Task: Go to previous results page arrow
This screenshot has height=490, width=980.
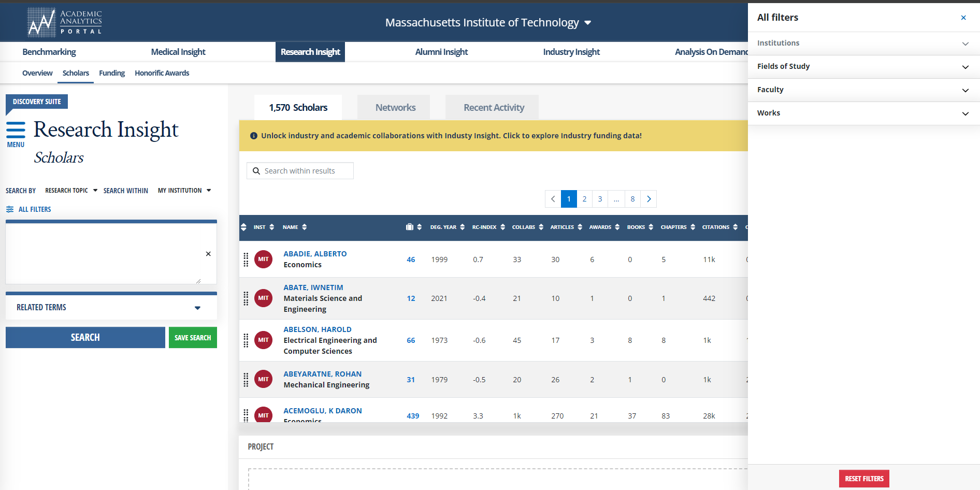Action: [x=553, y=199]
